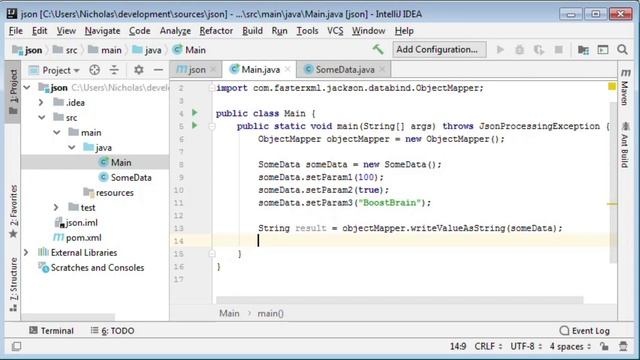Open the Refactor menu
Viewport: 640px width, 360px height.
coord(216,31)
